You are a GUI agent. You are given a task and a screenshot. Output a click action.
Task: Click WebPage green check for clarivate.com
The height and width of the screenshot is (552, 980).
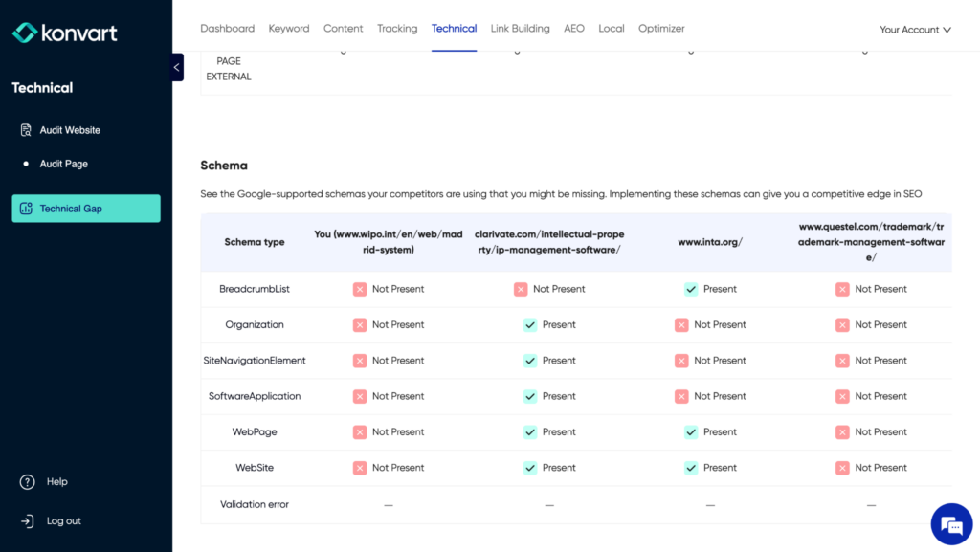(530, 431)
